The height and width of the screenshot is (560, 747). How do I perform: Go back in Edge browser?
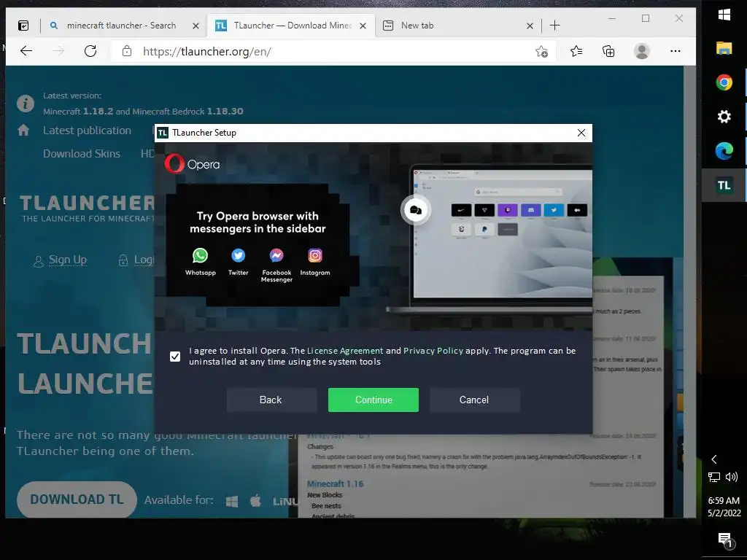(26, 51)
